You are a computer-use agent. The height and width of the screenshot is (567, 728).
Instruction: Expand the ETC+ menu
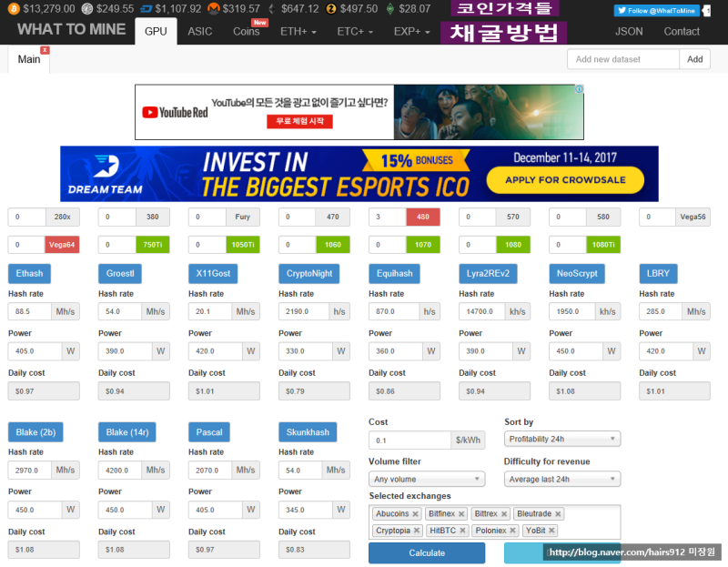355,32
